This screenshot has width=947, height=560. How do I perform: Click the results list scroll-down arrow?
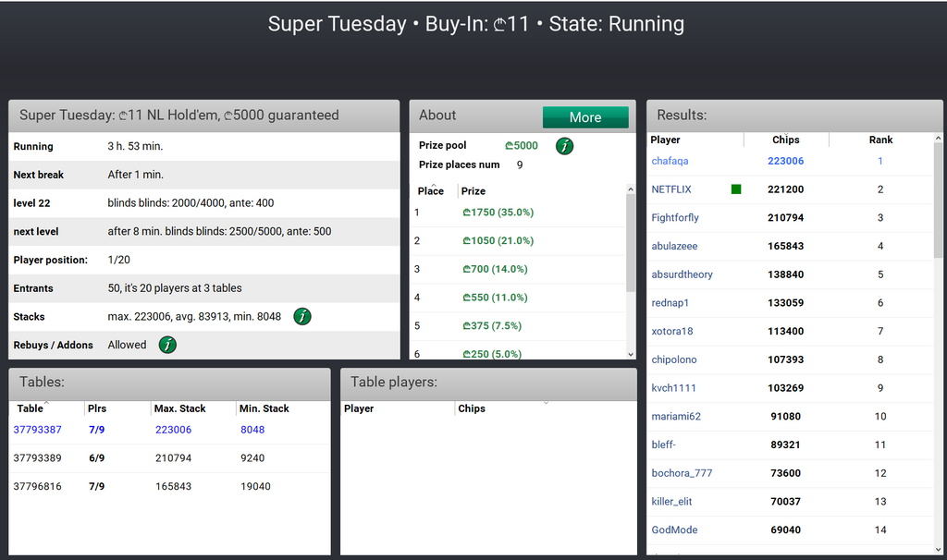pos(938,550)
